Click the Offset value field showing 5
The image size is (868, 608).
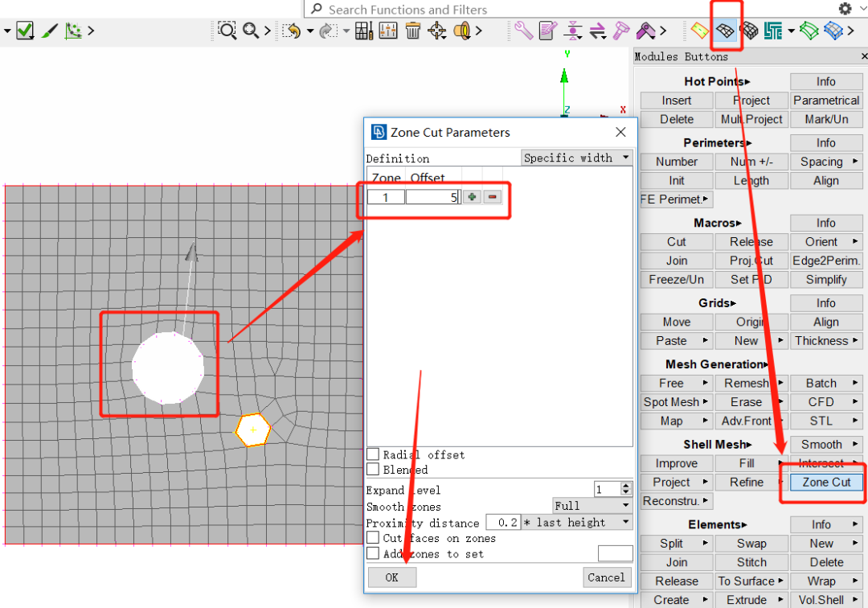click(433, 197)
